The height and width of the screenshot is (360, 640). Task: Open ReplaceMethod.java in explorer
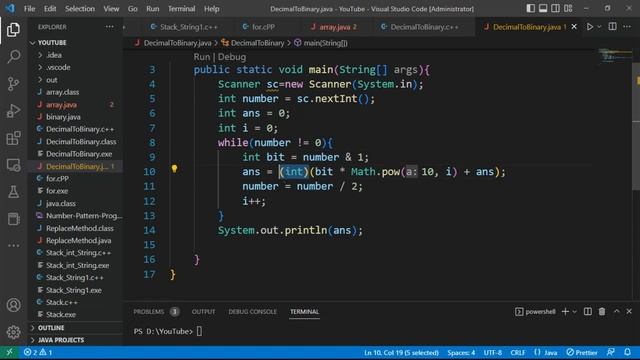(x=78, y=241)
